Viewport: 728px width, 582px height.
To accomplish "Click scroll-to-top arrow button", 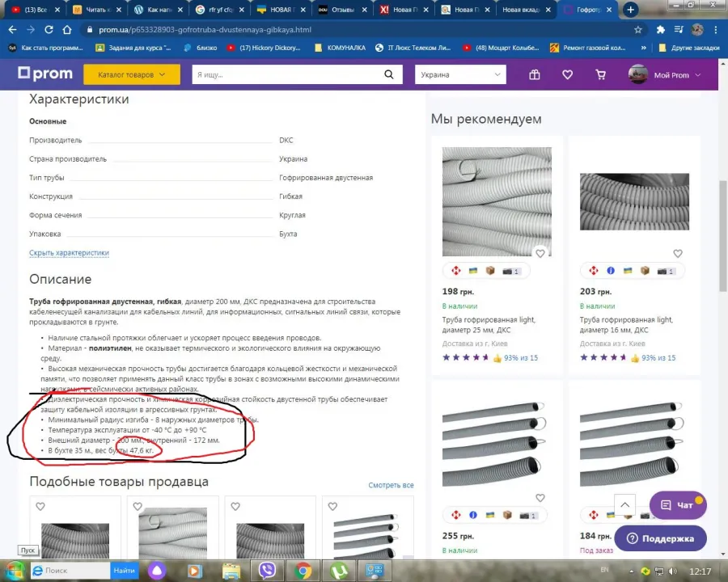I will (x=625, y=505).
